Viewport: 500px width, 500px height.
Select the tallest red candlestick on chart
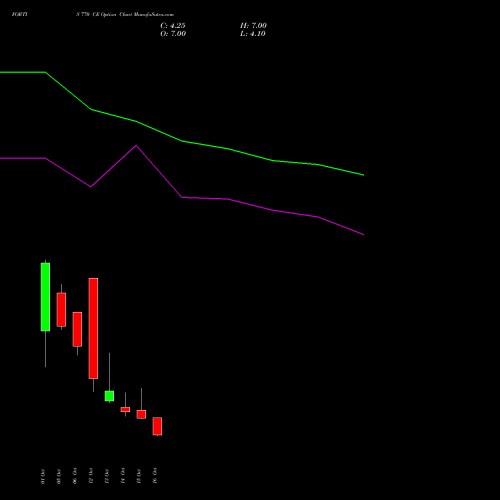click(93, 328)
